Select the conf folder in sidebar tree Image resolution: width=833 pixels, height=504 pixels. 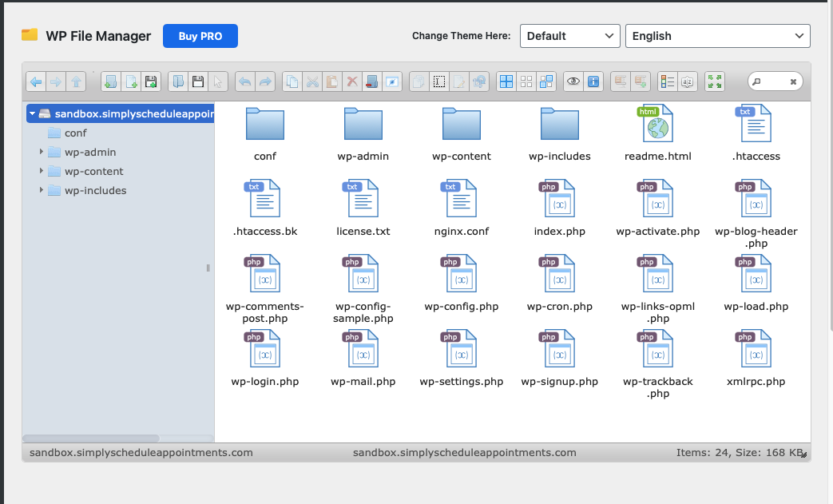click(x=75, y=133)
